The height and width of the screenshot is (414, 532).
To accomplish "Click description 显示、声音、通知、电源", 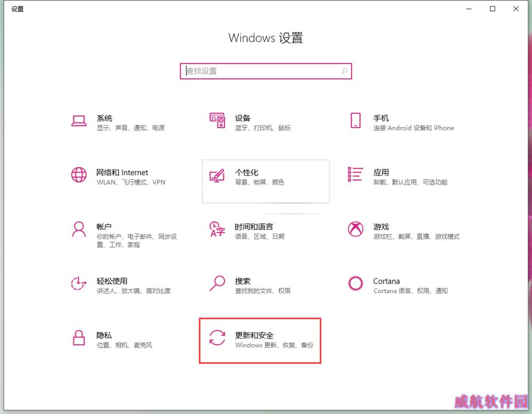I will tap(131, 128).
